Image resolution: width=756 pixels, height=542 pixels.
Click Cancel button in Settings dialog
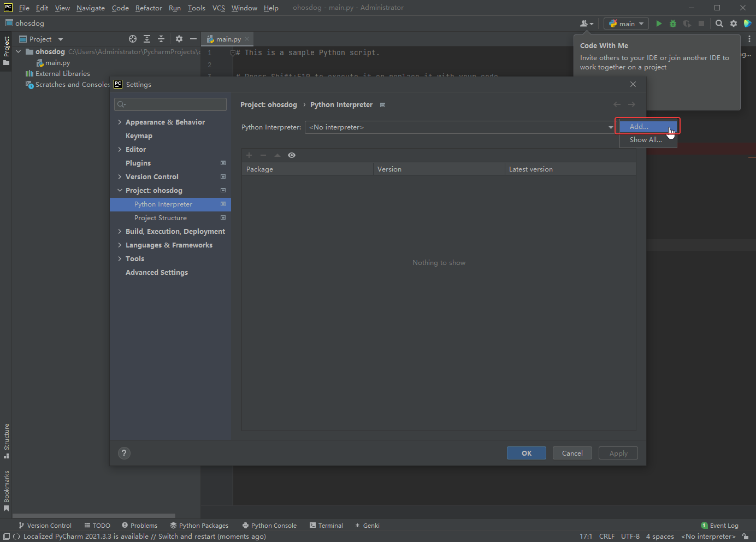(572, 453)
